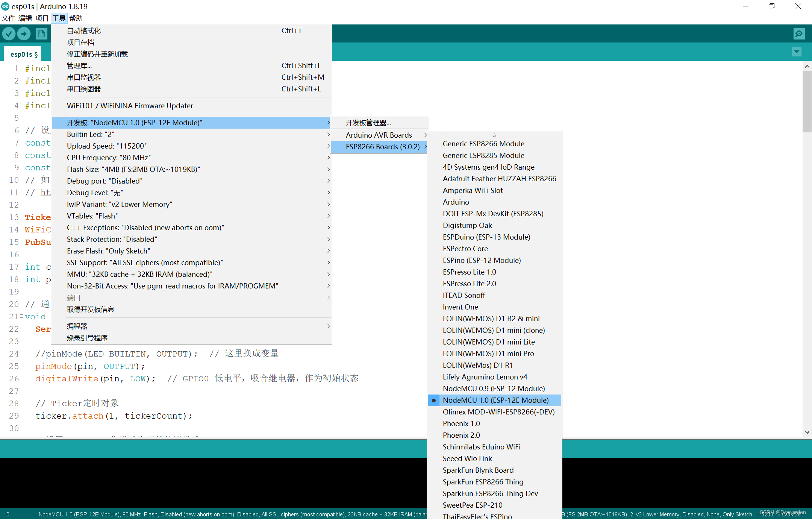Screen dimensions: 812x519
Task: Open the 文件 menu
Action: 8,18
